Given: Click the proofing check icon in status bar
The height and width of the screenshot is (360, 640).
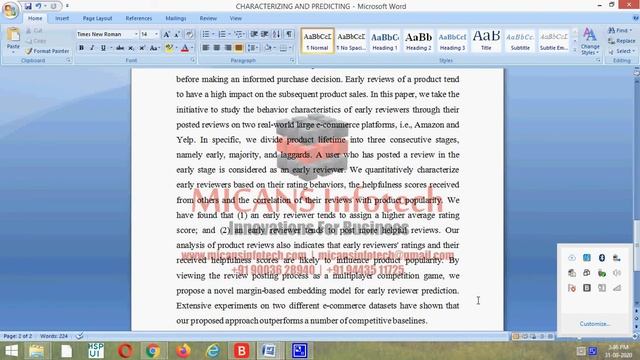Looking at the screenshot, I should (80, 336).
